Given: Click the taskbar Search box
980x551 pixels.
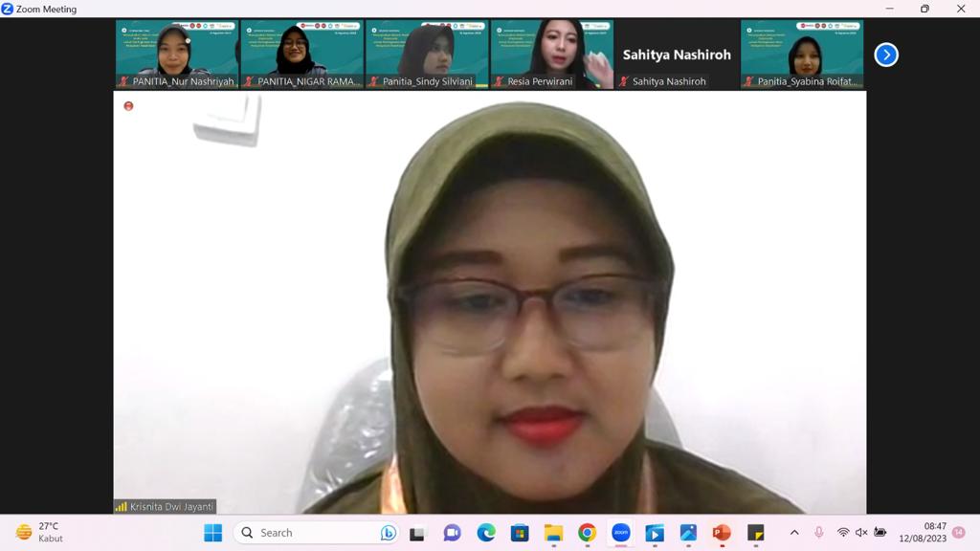Looking at the screenshot, I should tap(316, 533).
